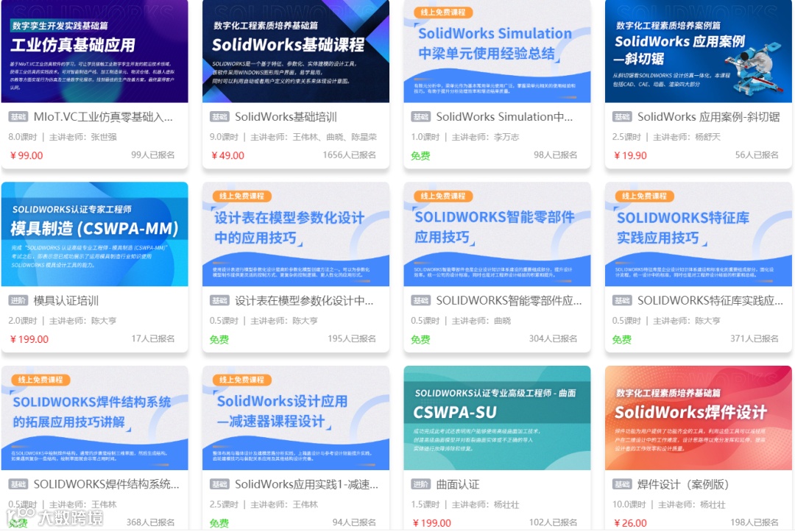Click the 线上免费课程 badge on 智能零部件 course
This screenshot has height=532, width=795.
[443, 196]
